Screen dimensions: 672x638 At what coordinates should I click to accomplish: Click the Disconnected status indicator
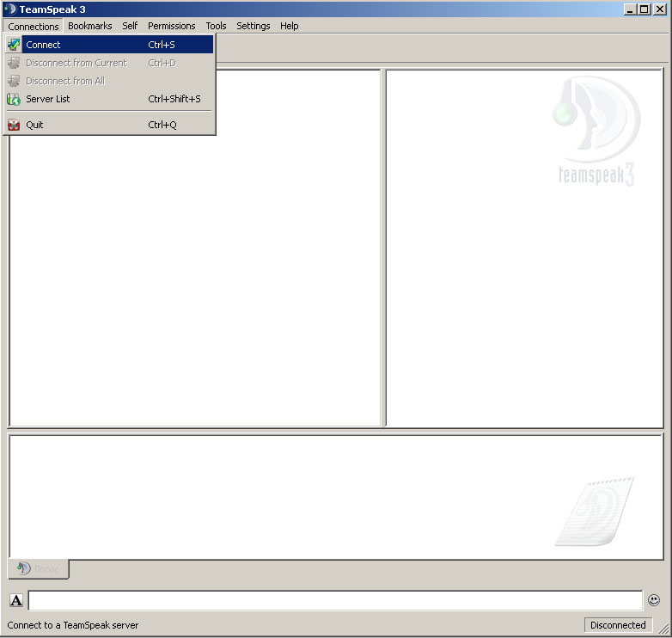(x=618, y=625)
